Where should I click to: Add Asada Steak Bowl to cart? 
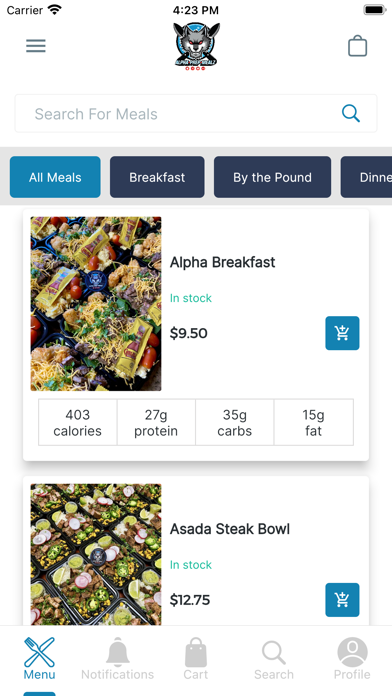342,600
